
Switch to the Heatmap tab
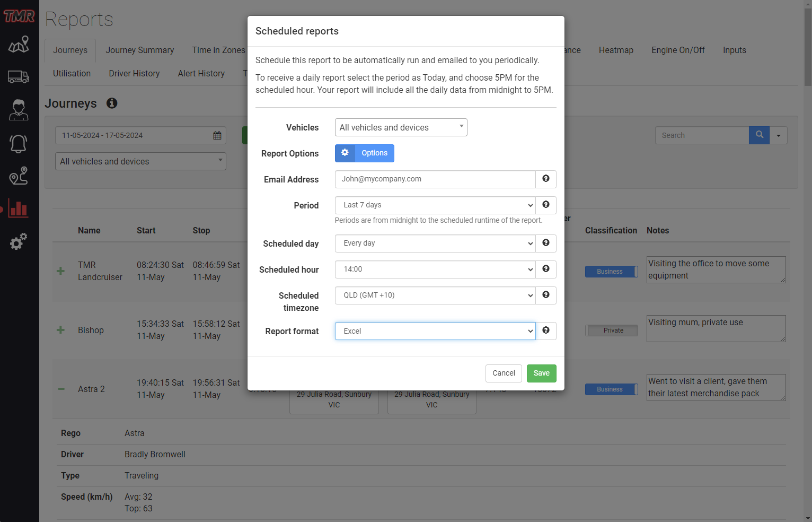[616, 50]
